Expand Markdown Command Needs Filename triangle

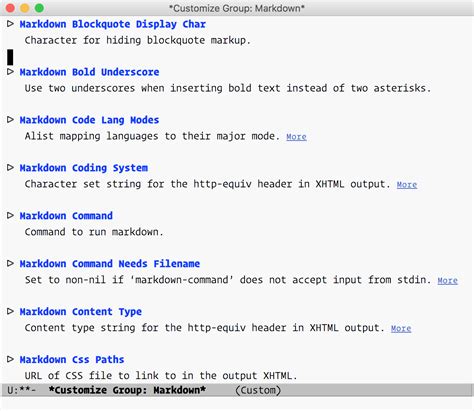coord(10,263)
